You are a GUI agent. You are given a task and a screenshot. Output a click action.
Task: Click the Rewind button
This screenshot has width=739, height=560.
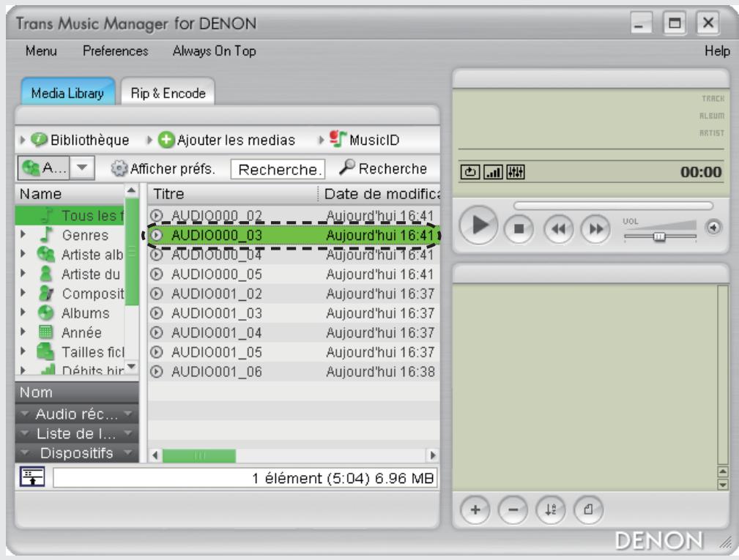pos(559,229)
